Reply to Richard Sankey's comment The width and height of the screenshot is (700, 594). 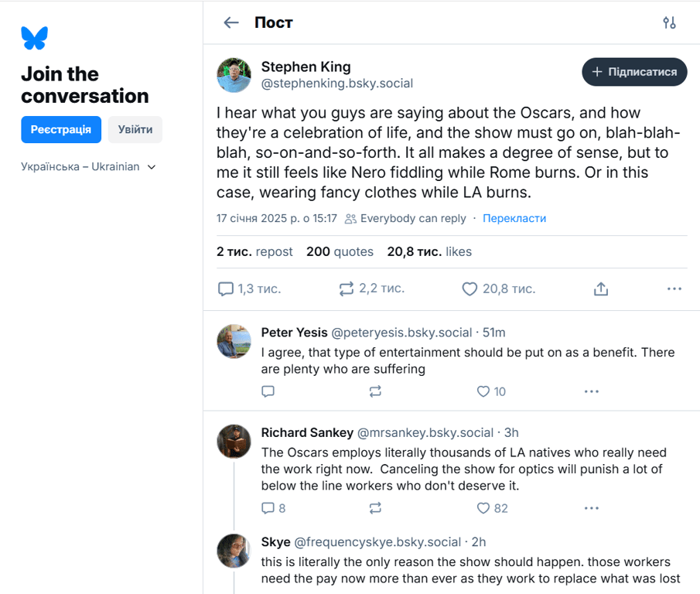(268, 508)
